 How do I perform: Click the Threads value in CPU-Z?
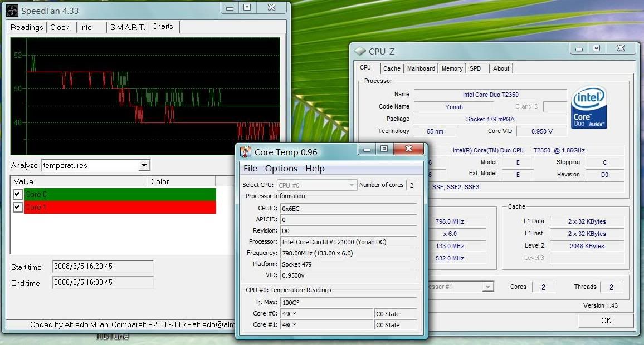[611, 287]
